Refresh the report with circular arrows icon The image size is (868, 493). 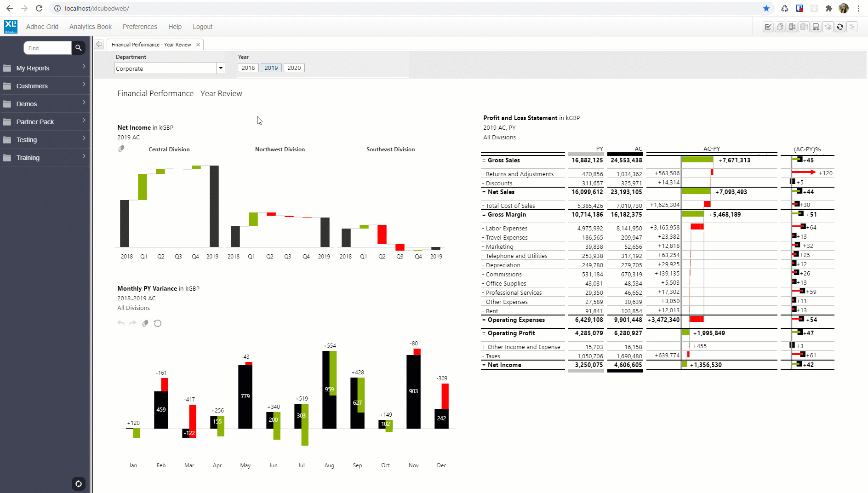(840, 27)
